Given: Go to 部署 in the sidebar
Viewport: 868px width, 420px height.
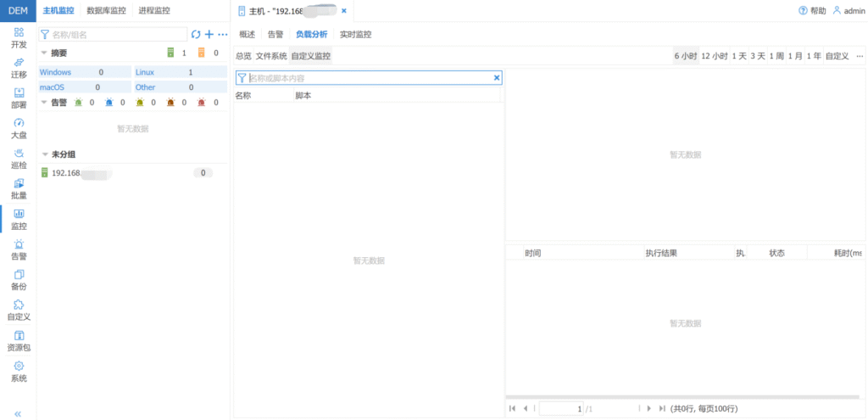Looking at the screenshot, I should (x=19, y=98).
